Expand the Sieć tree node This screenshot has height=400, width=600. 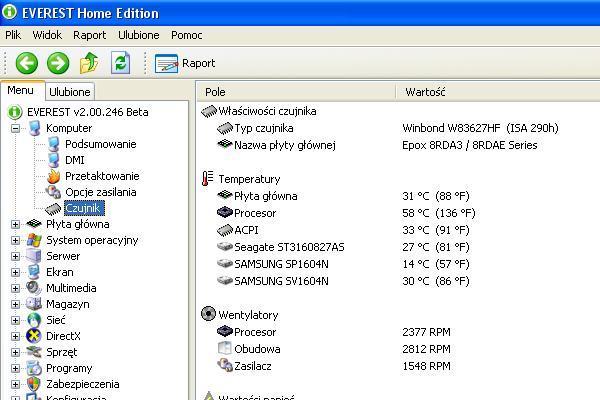[15, 320]
